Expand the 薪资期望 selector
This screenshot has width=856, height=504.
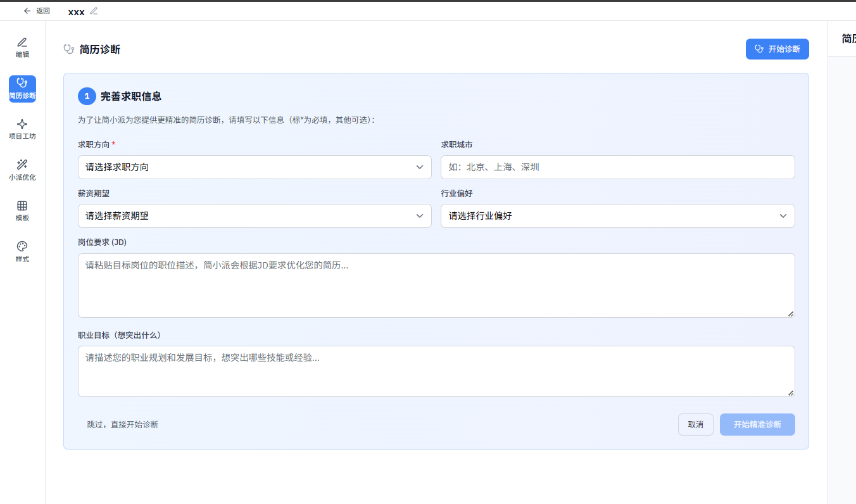(254, 216)
